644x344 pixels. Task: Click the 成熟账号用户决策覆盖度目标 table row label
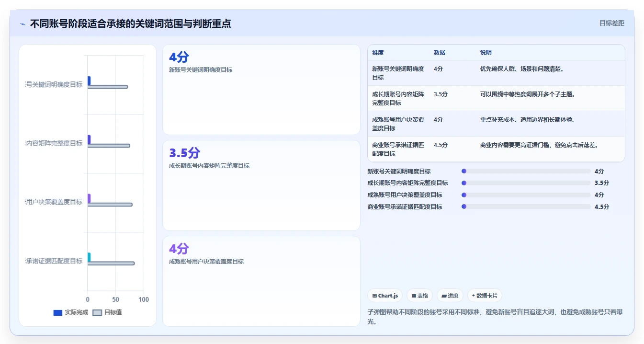(398, 124)
